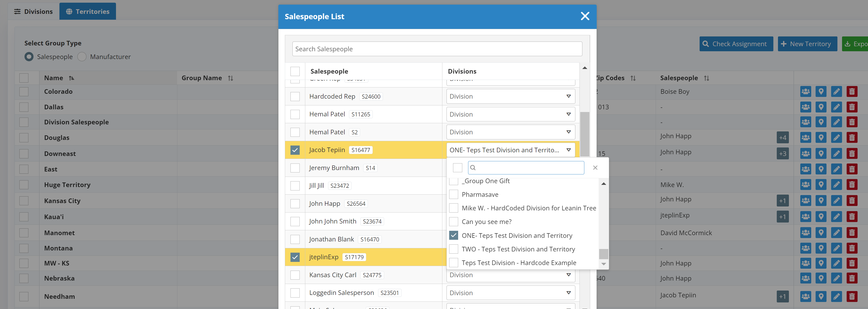Open the Division dropdown for Hemal Patel S2
This screenshot has width=868, height=309.
[x=511, y=132]
